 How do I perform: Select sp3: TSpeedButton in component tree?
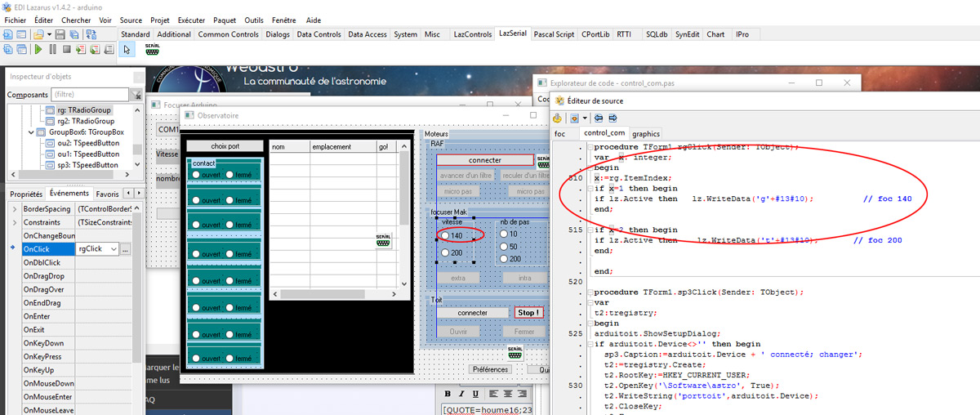87,165
